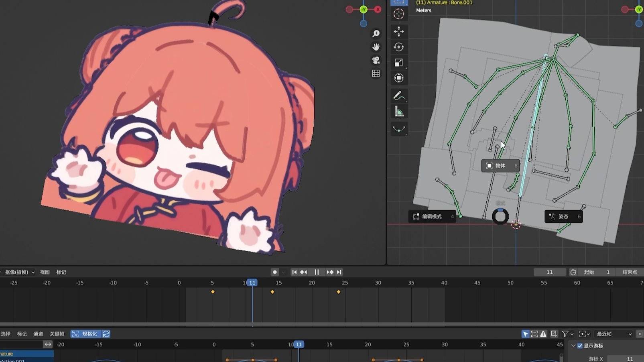The width and height of the screenshot is (644, 362).
Task: Click the 游标 X value field
Action: click(626, 359)
